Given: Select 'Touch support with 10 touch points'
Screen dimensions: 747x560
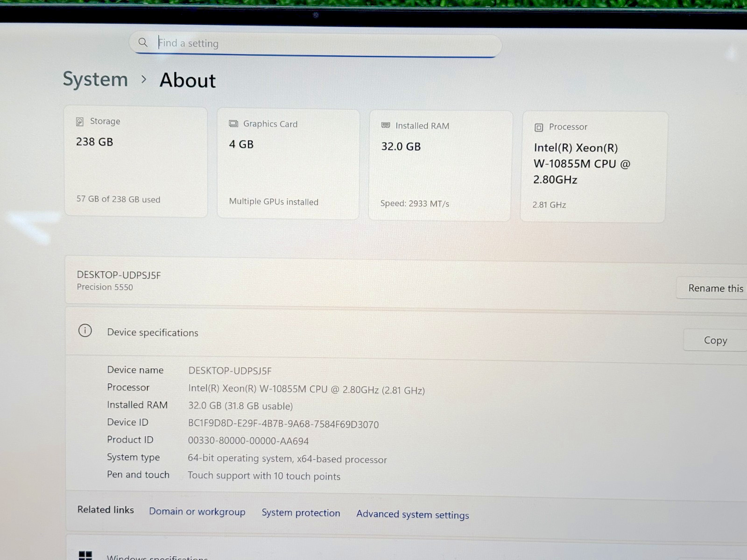Looking at the screenshot, I should (264, 476).
